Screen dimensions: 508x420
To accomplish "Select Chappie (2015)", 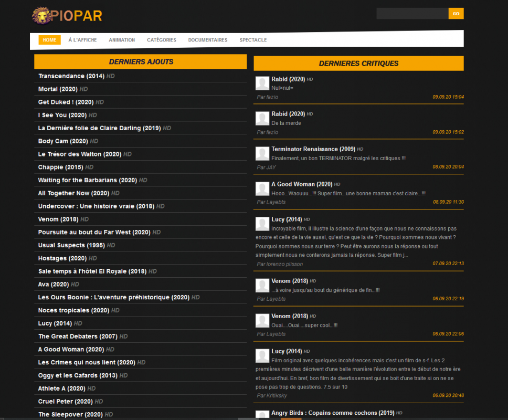I will click(60, 167).
